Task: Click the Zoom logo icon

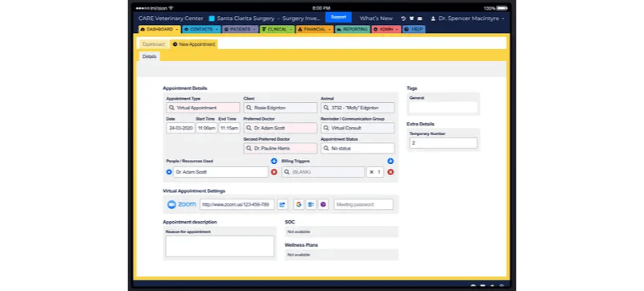Action: pyautogui.click(x=171, y=204)
